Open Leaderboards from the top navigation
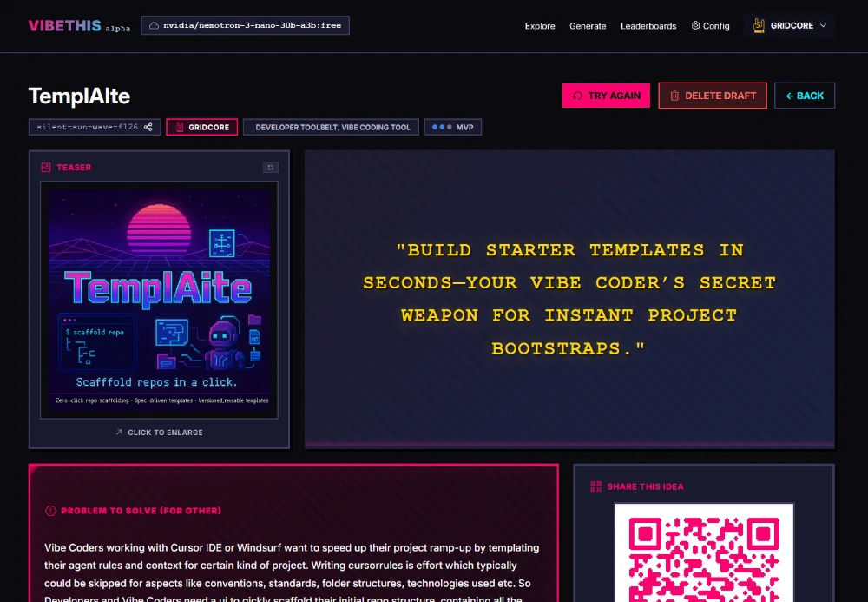The height and width of the screenshot is (602, 868). pyautogui.click(x=648, y=26)
